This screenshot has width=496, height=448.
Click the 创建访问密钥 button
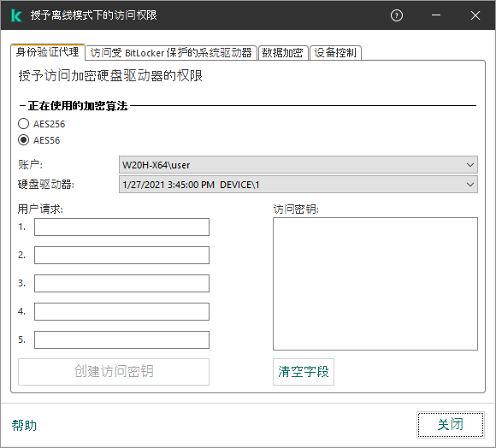(114, 372)
